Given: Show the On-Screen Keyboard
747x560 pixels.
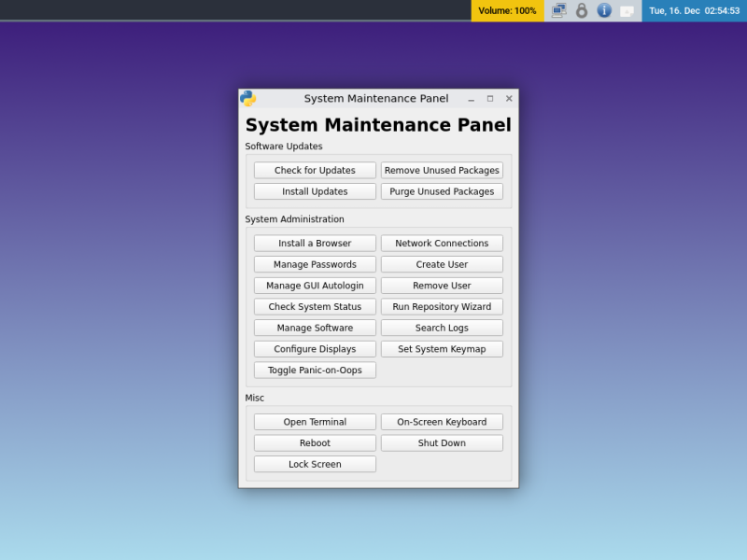Looking at the screenshot, I should click(x=442, y=421).
